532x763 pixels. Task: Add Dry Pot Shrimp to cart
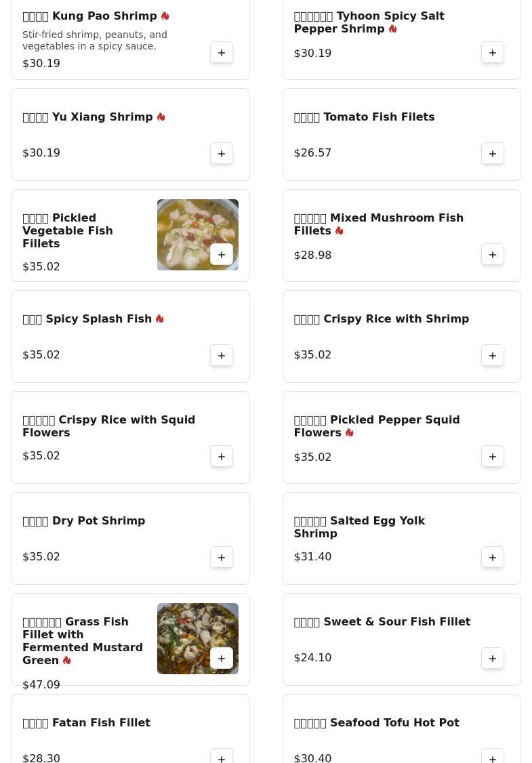[x=222, y=558]
